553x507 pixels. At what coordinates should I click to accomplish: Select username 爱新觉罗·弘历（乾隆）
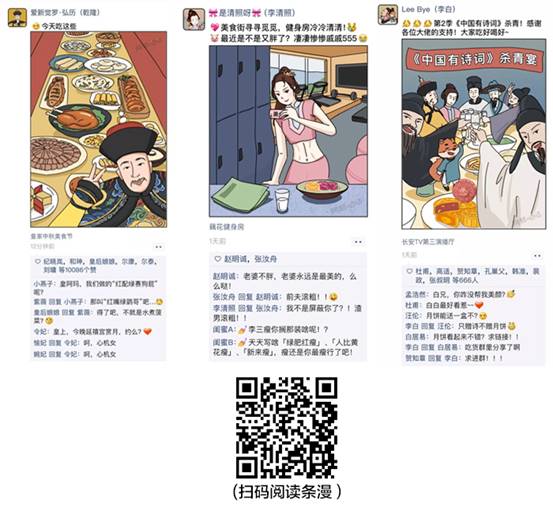tap(66, 13)
